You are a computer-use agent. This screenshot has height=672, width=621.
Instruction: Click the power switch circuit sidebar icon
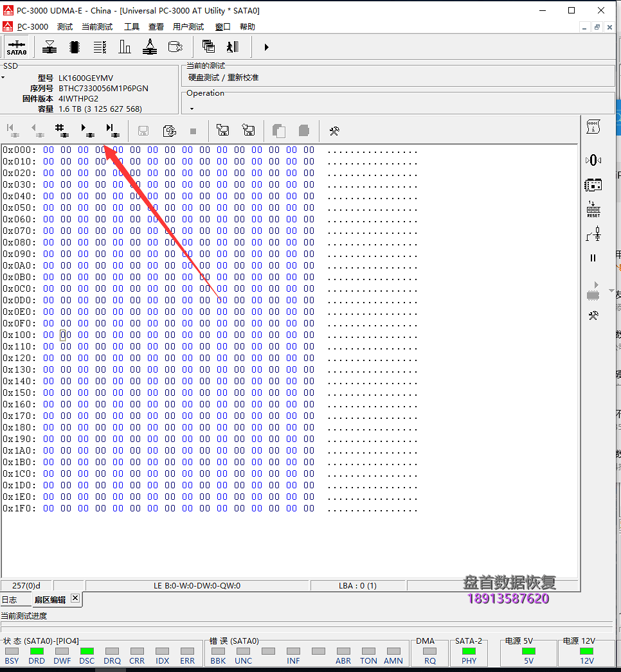coord(594,234)
